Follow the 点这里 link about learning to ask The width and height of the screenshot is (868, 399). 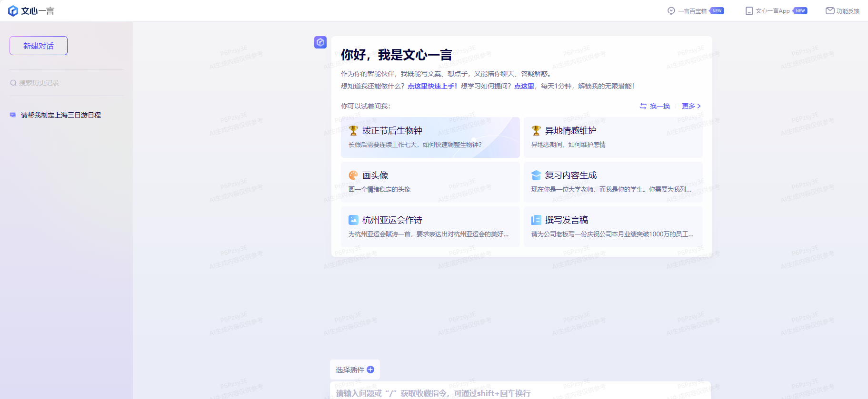524,86
